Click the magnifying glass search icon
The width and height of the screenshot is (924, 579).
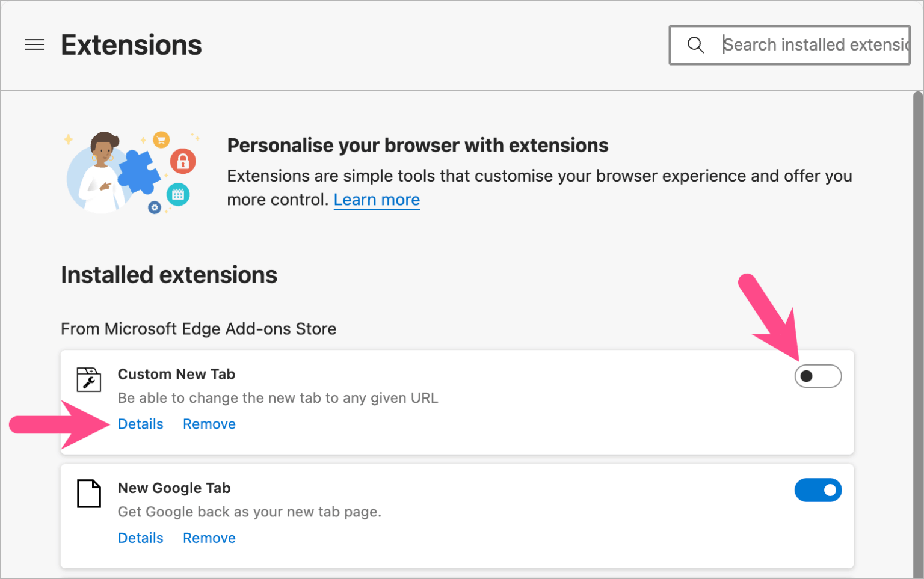[x=695, y=45]
